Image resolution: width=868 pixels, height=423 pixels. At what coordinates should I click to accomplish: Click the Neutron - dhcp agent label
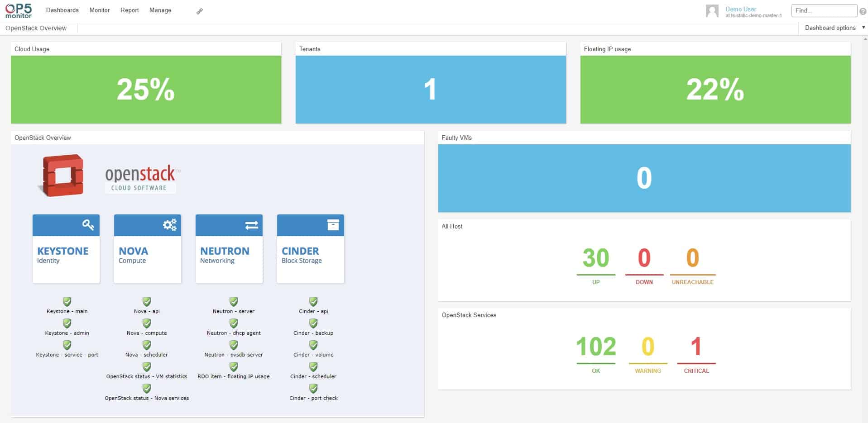(x=234, y=333)
